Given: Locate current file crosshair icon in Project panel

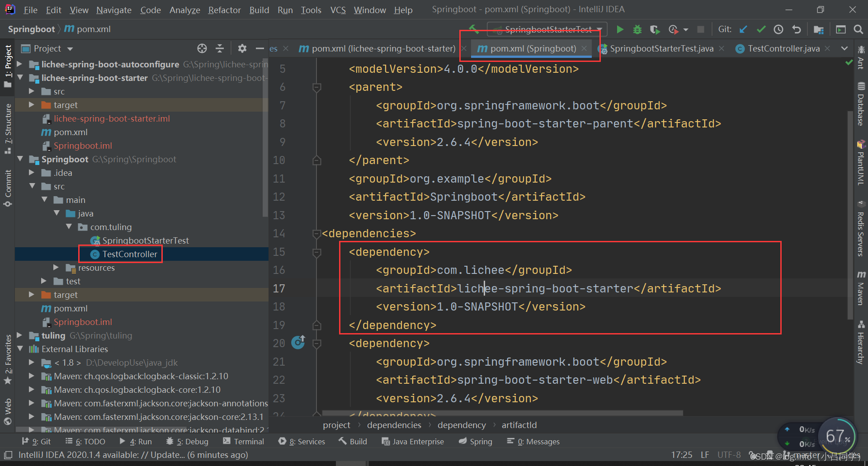Looking at the screenshot, I should [202, 48].
